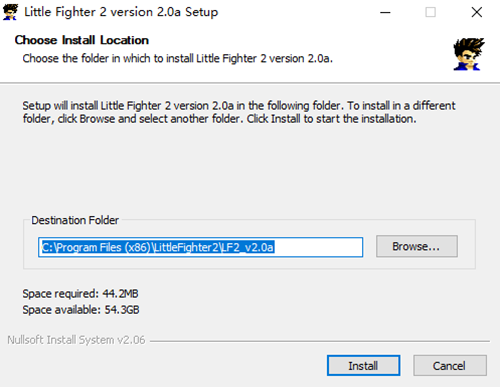Viewport: 500px width, 387px height.
Task: Click the 'Program Files (x86)' part of the path
Action: pyautogui.click(x=105, y=247)
